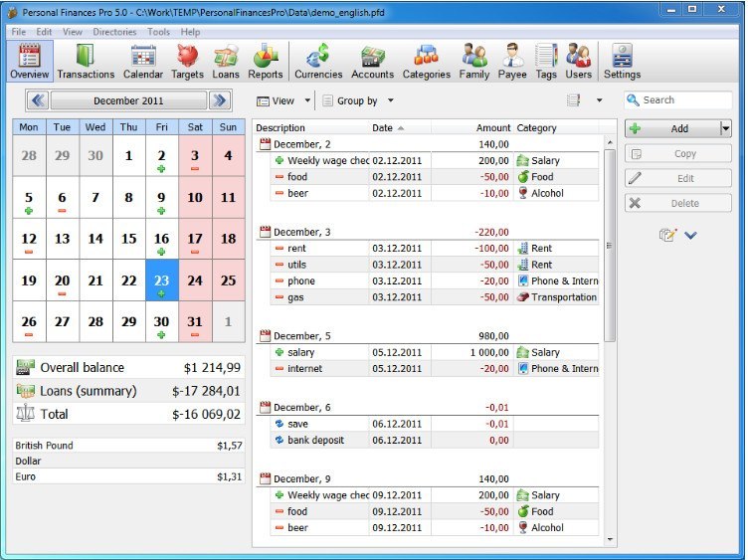Click the Edit button in right panel

click(678, 178)
